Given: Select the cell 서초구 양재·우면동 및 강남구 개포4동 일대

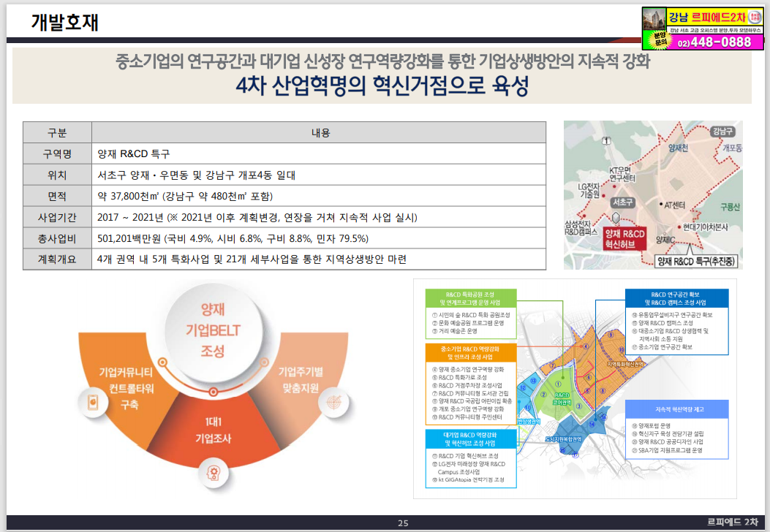Looking at the screenshot, I should (320, 175).
